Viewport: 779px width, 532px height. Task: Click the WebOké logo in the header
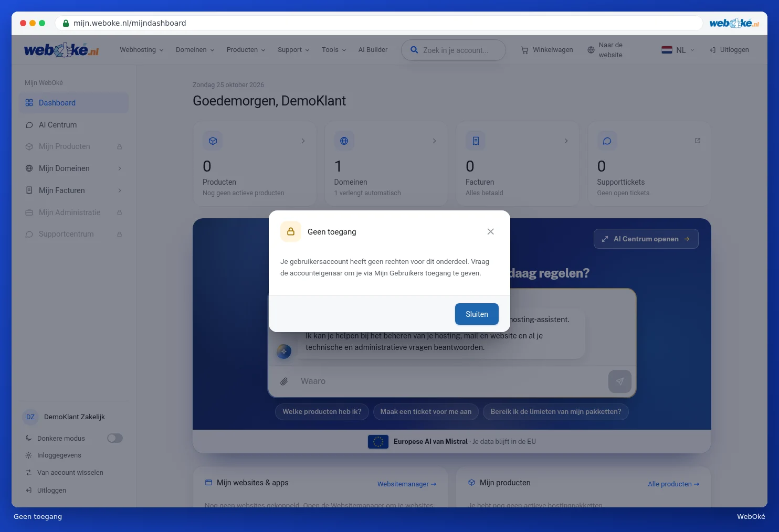(x=61, y=50)
